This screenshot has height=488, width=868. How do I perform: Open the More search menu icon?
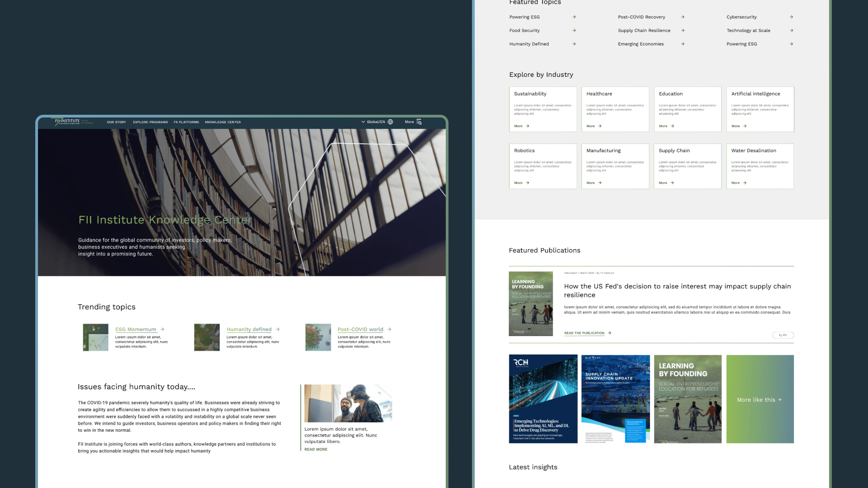[x=419, y=122]
